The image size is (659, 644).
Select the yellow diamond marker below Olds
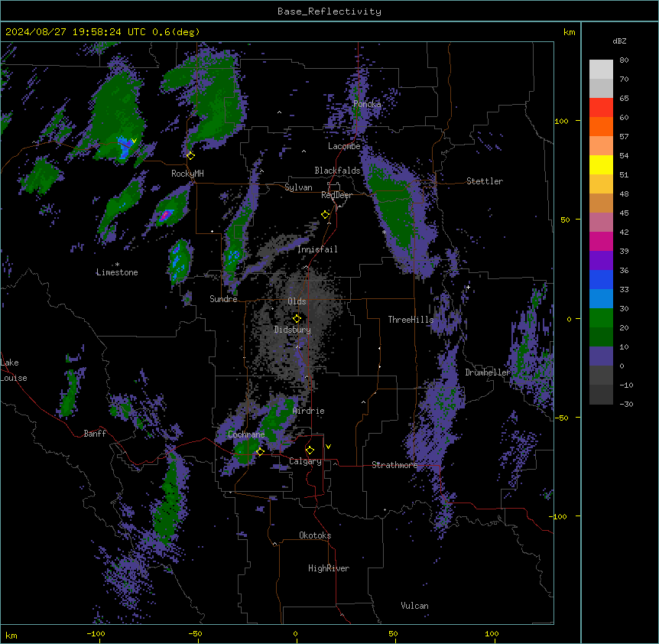click(x=297, y=319)
